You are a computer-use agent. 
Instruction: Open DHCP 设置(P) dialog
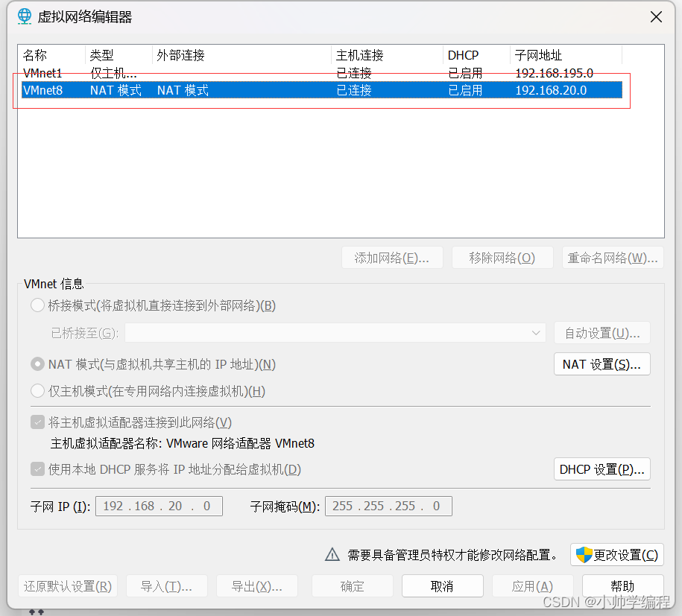602,469
